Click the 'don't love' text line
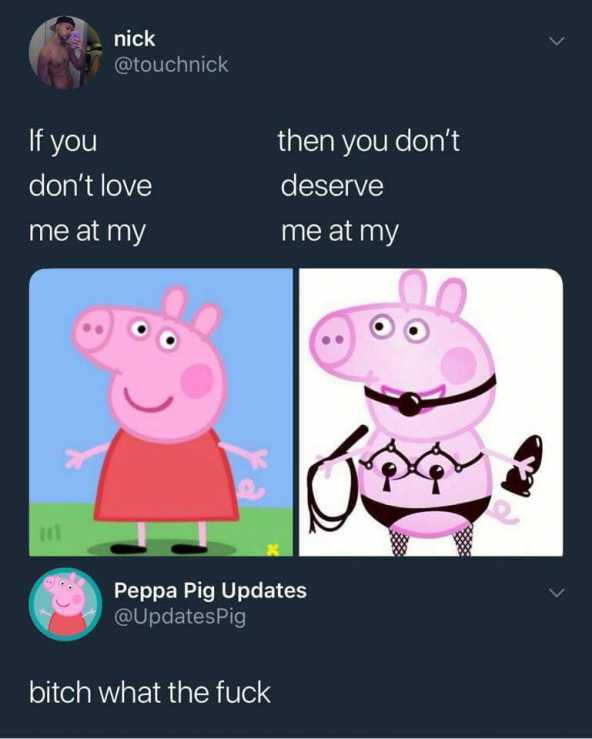Image resolution: width=592 pixels, height=739 pixels. pos(90,186)
